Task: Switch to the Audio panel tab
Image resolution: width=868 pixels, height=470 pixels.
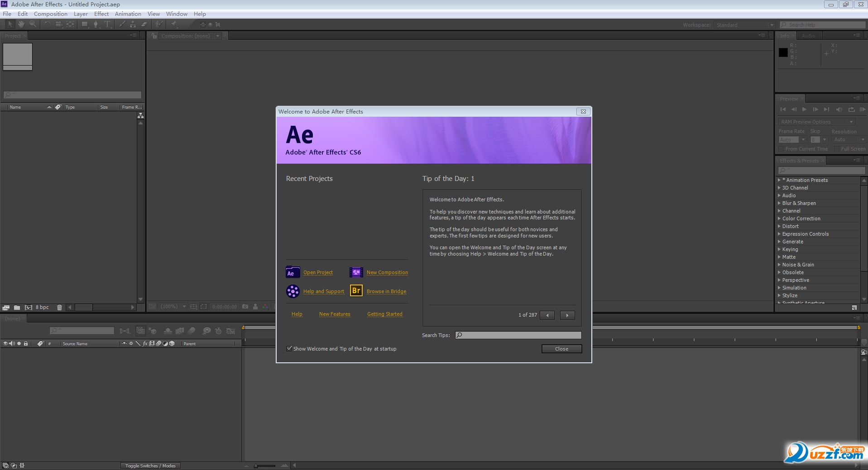Action: click(808, 36)
